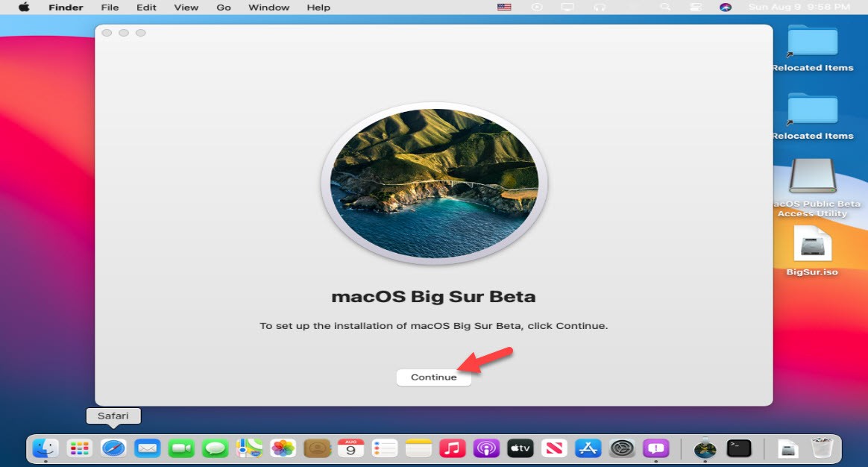Open the Maps application
The height and width of the screenshot is (467, 868).
pyautogui.click(x=248, y=448)
